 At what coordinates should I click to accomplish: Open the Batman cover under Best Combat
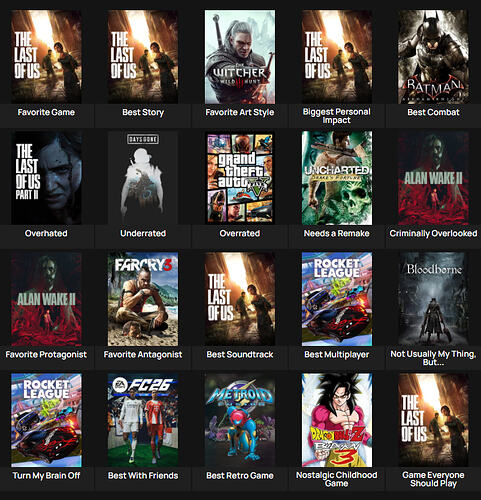pos(433,57)
